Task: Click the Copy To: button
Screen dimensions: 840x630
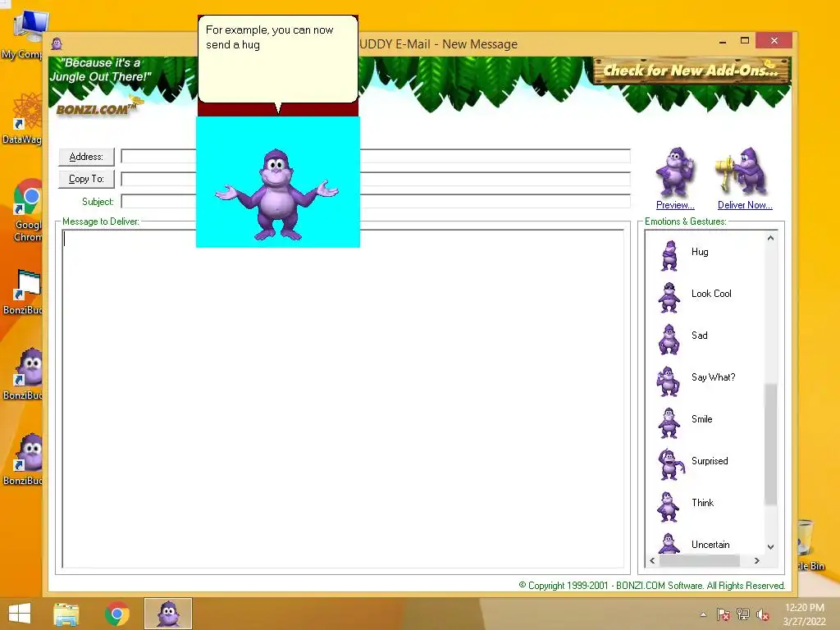Action: (x=86, y=179)
